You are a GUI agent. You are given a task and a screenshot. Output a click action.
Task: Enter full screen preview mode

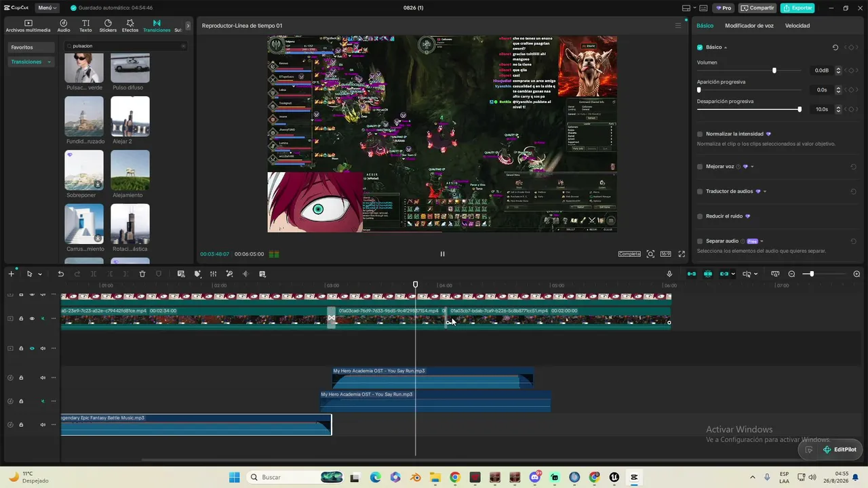(x=682, y=254)
